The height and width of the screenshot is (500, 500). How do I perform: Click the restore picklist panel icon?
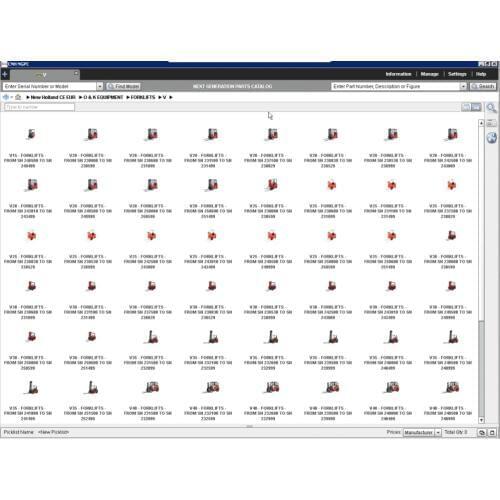482,433
